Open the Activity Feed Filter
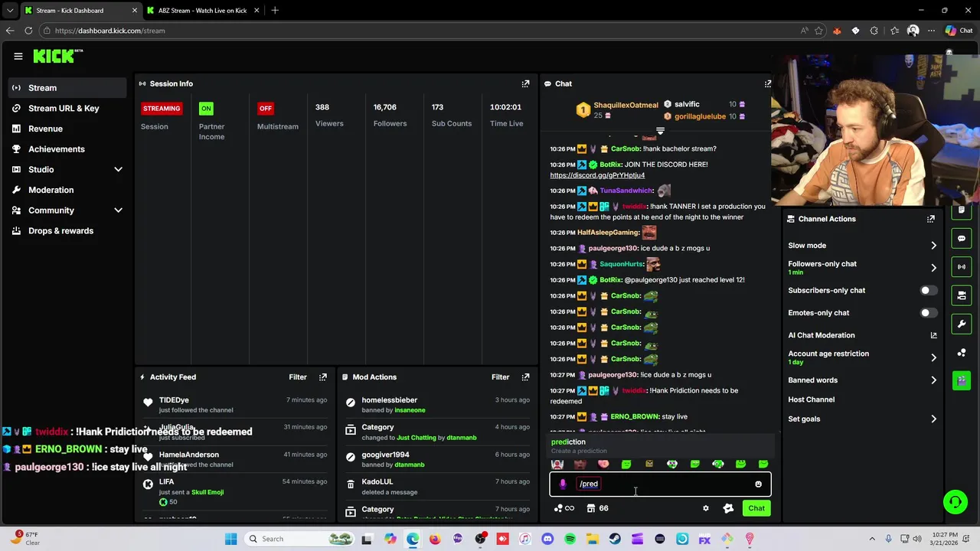 tap(298, 377)
